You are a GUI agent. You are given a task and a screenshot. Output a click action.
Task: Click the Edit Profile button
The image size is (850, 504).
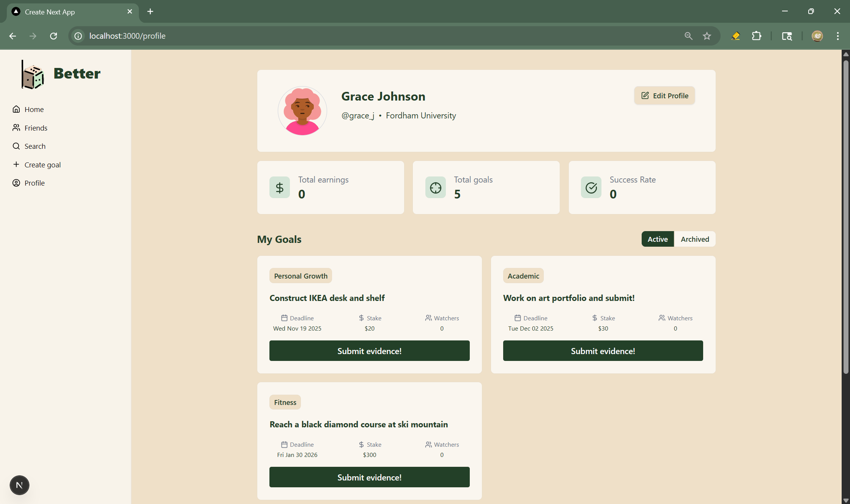tap(664, 96)
